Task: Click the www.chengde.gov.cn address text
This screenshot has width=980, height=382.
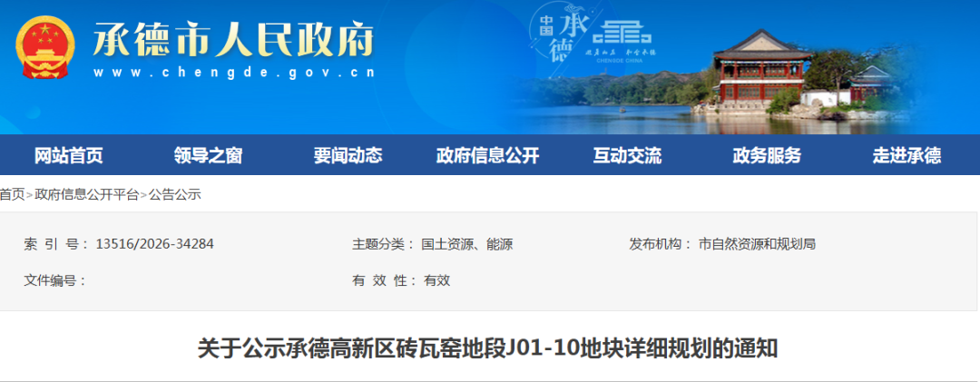Action: pyautogui.click(x=234, y=73)
